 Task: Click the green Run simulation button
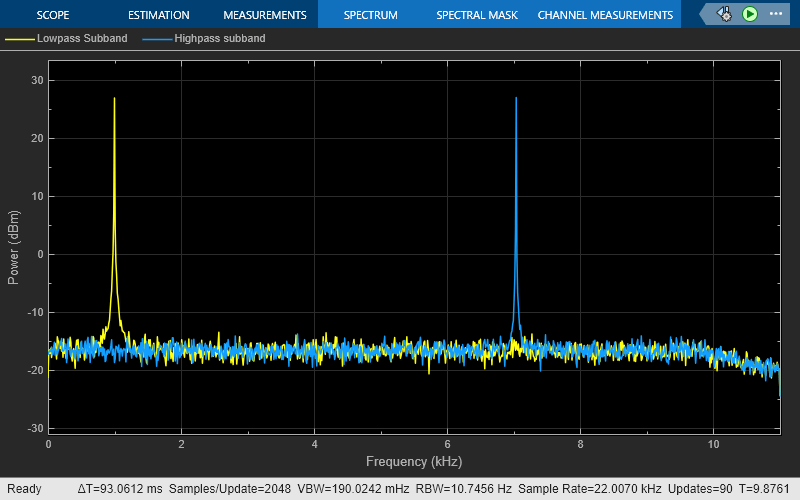[x=749, y=14]
